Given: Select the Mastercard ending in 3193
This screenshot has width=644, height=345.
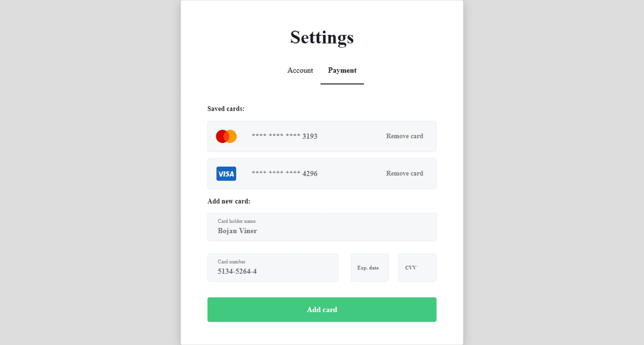Looking at the screenshot, I should (321, 136).
